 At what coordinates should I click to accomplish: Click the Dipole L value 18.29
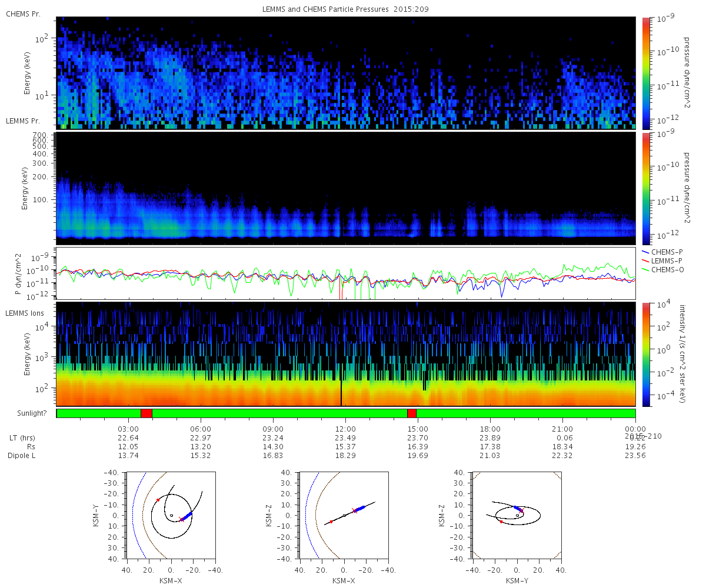coord(345,456)
